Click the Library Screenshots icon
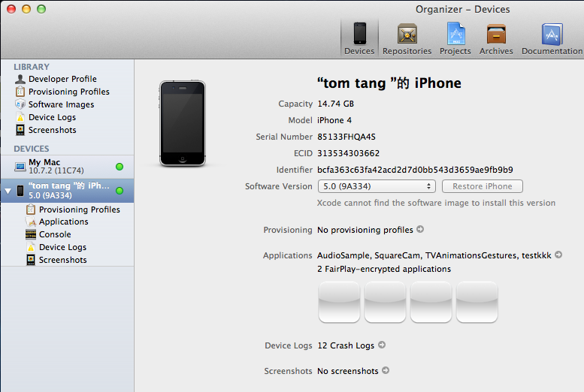Viewport: 584px width, 392px height. (x=20, y=130)
